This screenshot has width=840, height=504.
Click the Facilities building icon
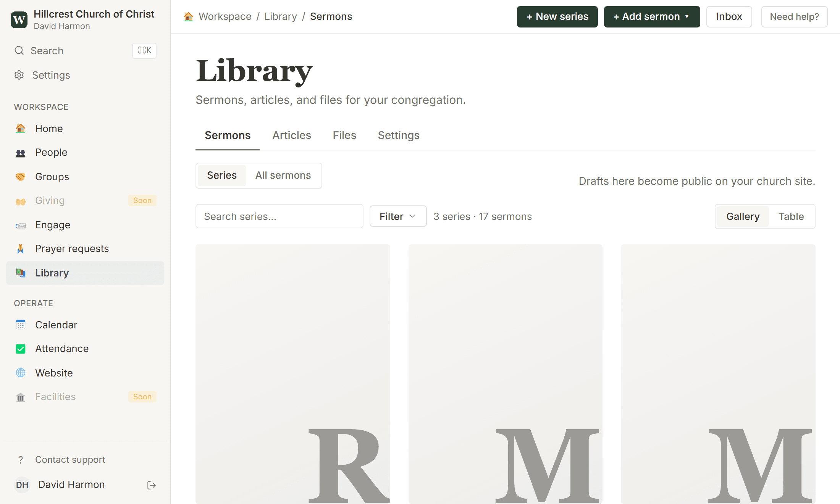pyautogui.click(x=21, y=397)
